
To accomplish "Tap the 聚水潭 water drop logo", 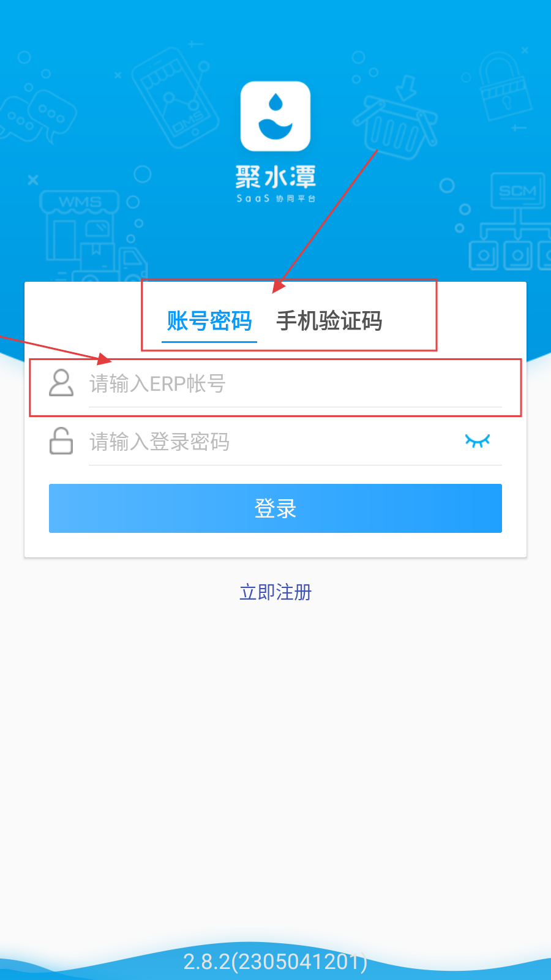I will tap(275, 116).
